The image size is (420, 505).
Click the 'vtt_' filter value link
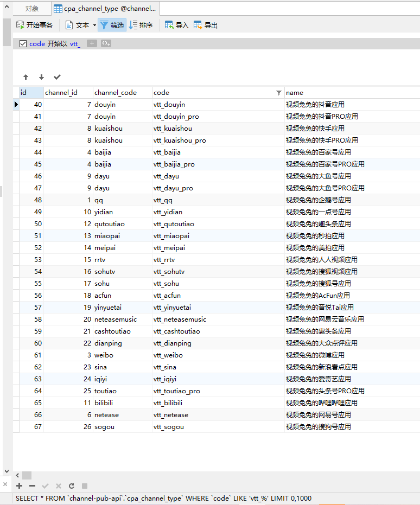pyautogui.click(x=75, y=44)
